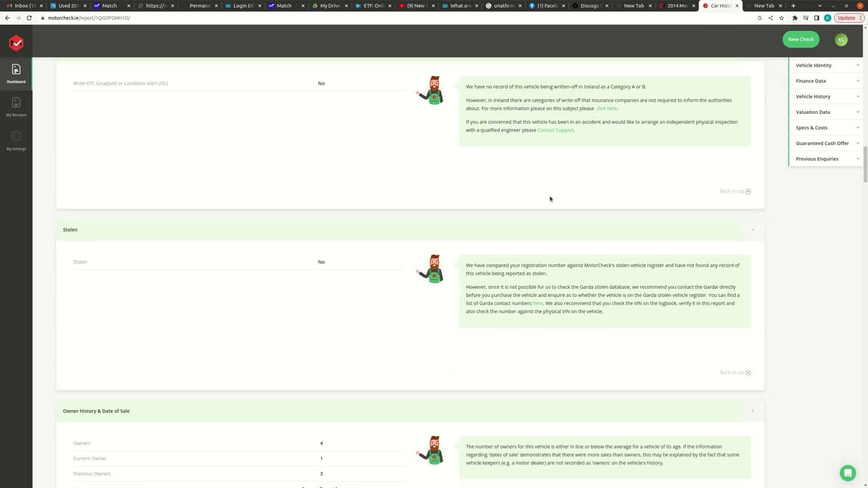
Task: Reload the page with refresh icon
Action: coord(29,18)
